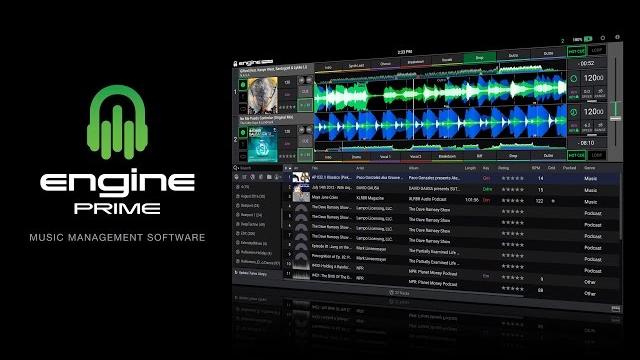Click deck 1 track overview waveform strip
Screen dimensions: 640x360
coord(441,71)
